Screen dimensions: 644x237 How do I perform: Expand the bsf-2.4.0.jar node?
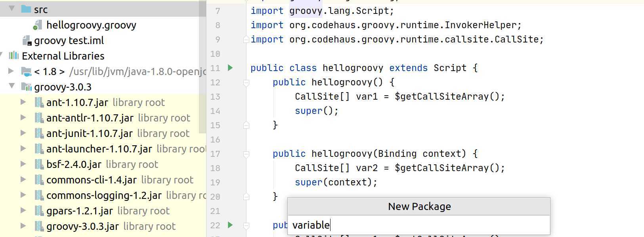[x=23, y=164]
